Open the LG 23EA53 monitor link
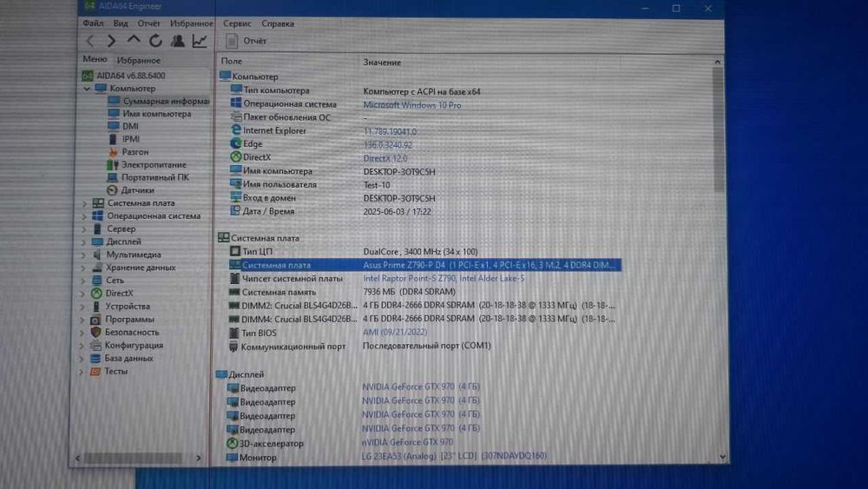The image size is (868, 489). click(x=454, y=456)
